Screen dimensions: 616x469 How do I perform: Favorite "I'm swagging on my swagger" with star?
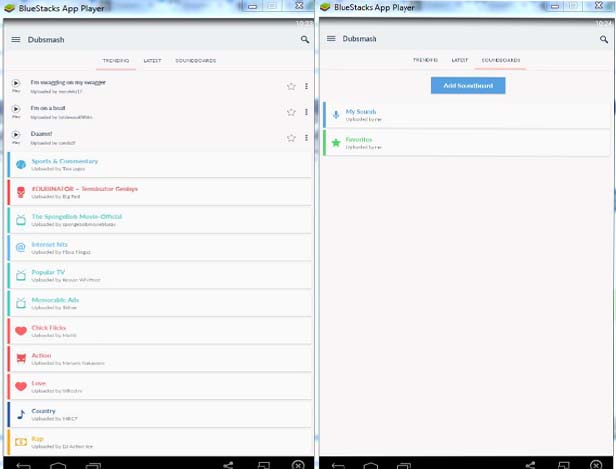(x=291, y=86)
